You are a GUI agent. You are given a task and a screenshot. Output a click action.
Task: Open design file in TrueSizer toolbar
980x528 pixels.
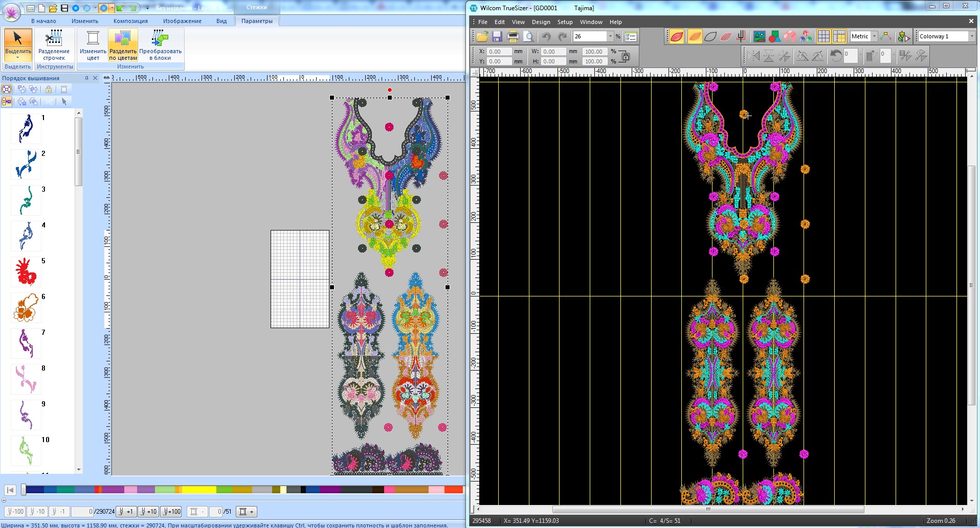point(482,36)
